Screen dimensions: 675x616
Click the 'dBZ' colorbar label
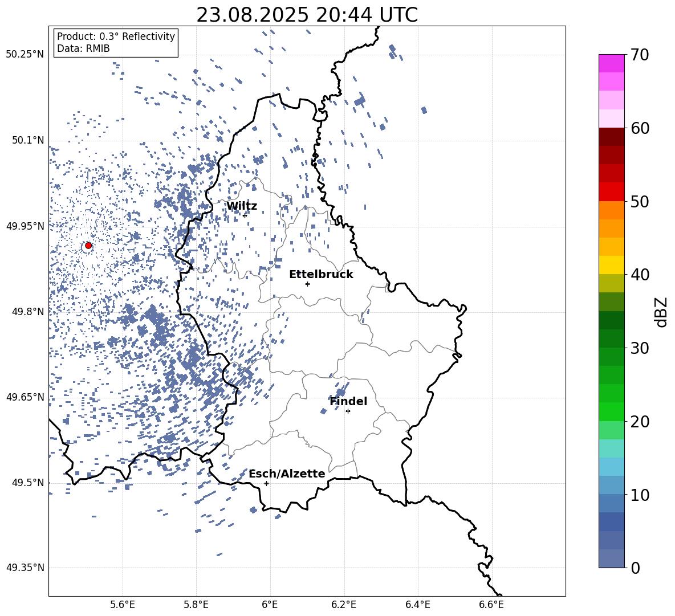[x=660, y=312]
